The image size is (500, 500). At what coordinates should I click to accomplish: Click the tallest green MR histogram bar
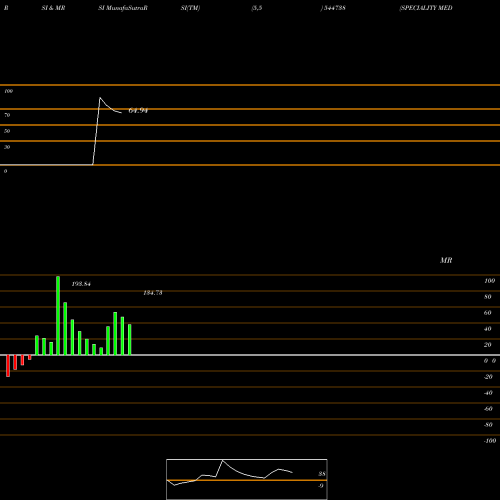coord(58,315)
